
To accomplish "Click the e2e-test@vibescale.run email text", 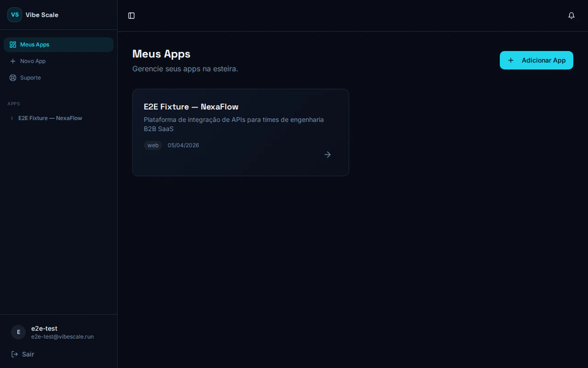I will point(62,336).
